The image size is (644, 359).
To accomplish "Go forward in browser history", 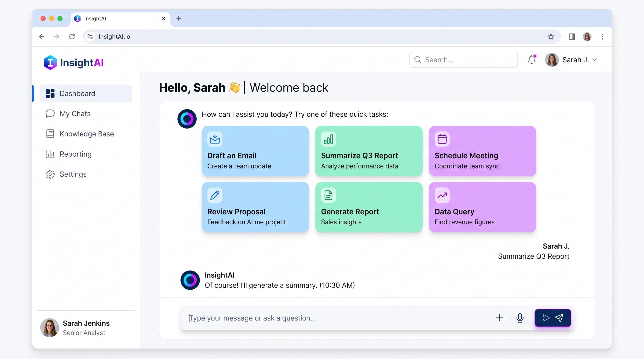I will pyautogui.click(x=57, y=37).
